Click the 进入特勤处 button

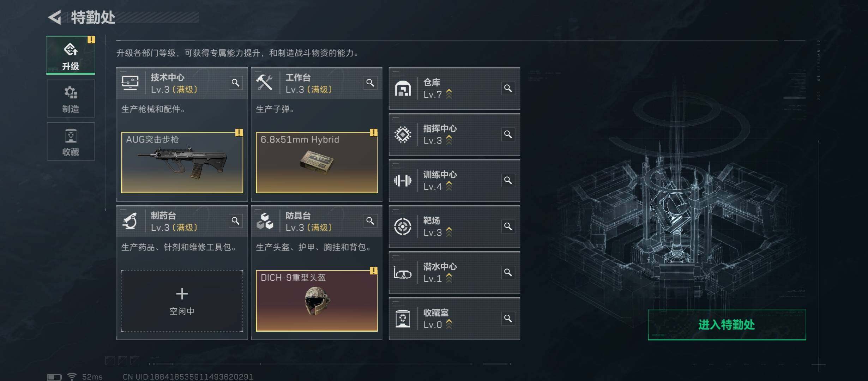[727, 325]
